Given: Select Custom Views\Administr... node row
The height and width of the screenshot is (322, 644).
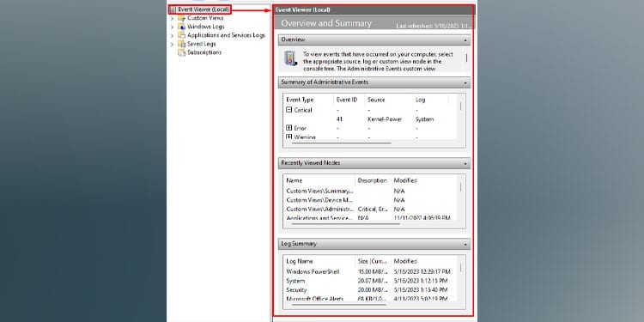Looking at the screenshot, I should pos(369,209).
